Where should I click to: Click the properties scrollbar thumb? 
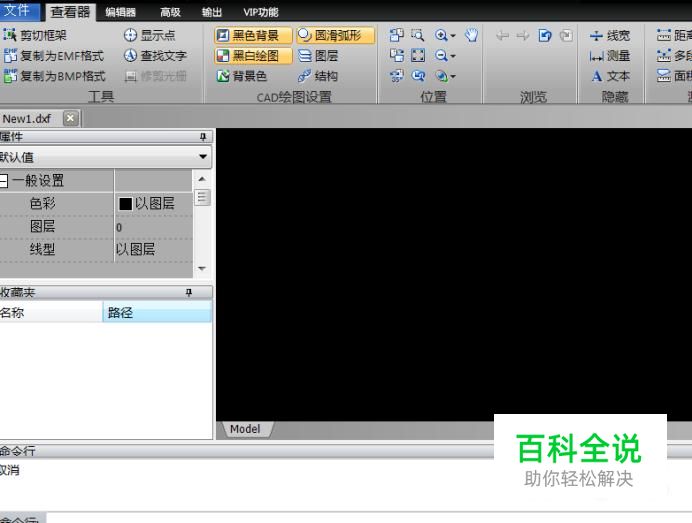coord(202,197)
